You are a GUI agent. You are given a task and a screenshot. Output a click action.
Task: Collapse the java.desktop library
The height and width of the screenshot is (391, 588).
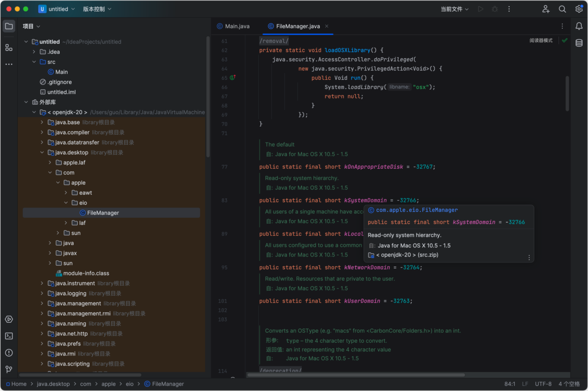(42, 153)
